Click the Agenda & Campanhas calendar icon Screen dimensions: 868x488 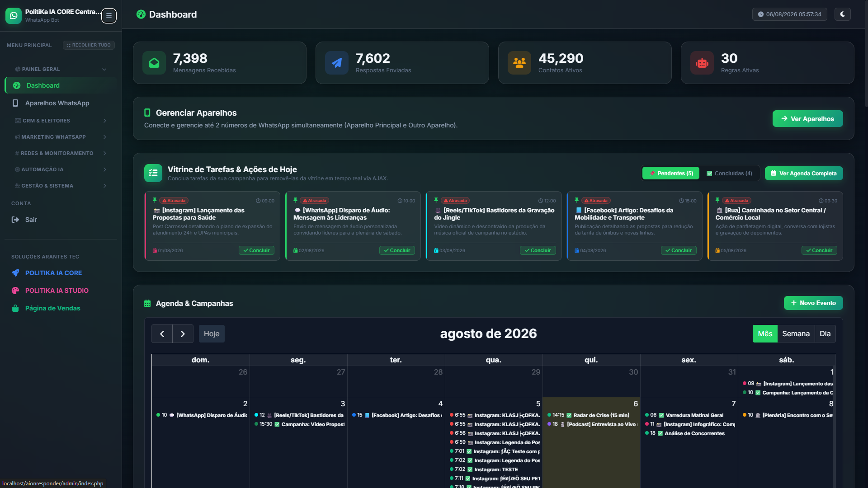point(147,303)
